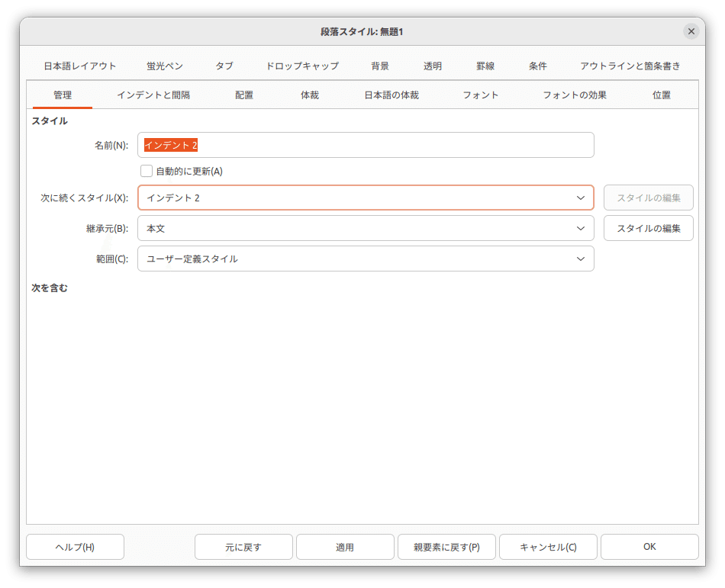Select the ドロップキャップ tab

tap(302, 66)
